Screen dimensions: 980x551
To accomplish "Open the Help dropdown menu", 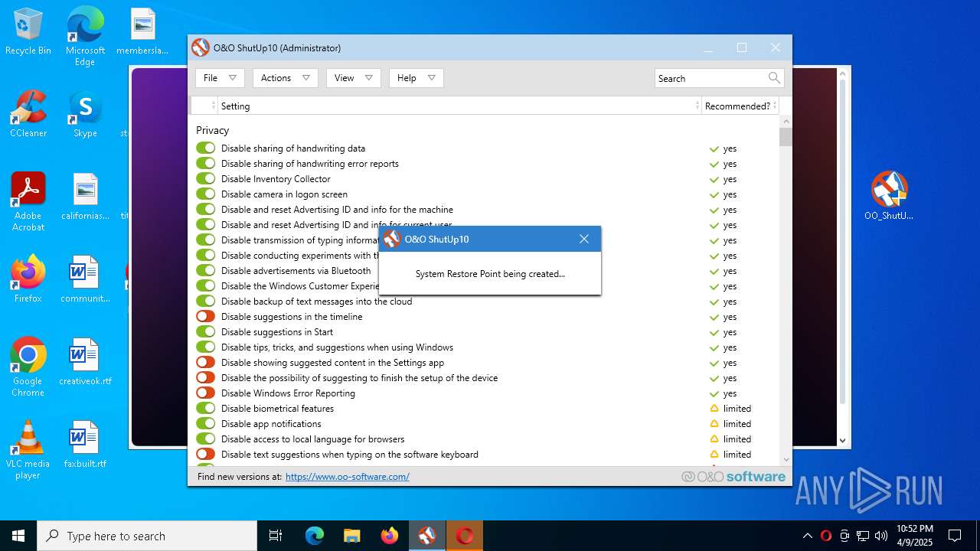I will coord(416,78).
